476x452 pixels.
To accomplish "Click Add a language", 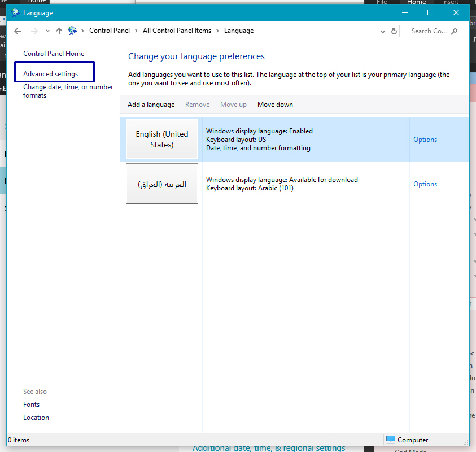I will (151, 105).
